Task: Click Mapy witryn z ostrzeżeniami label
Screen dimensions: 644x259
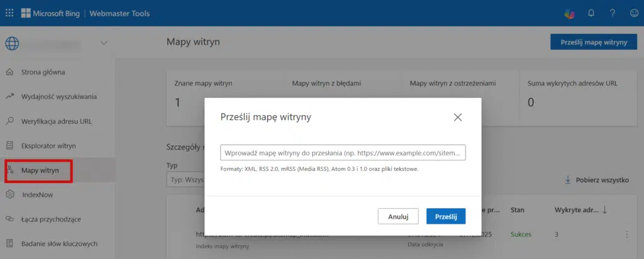Action: point(453,84)
